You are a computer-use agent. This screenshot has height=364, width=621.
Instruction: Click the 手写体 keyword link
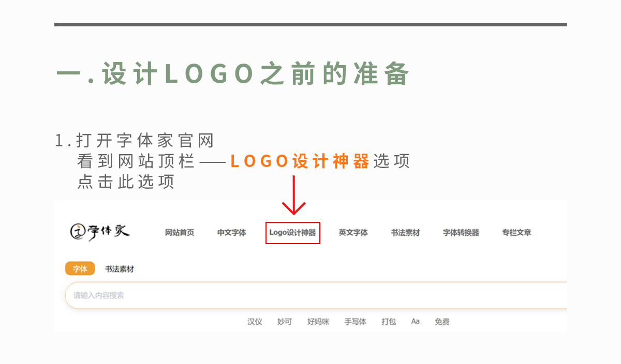355,322
